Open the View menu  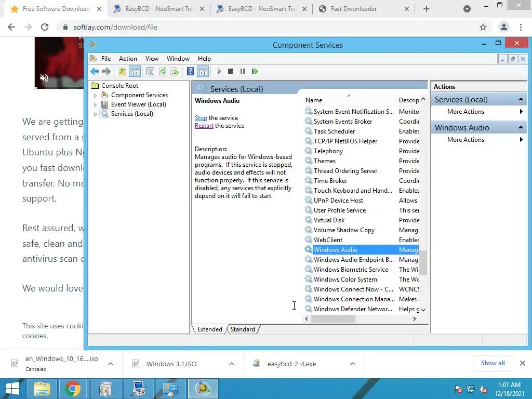(152, 59)
